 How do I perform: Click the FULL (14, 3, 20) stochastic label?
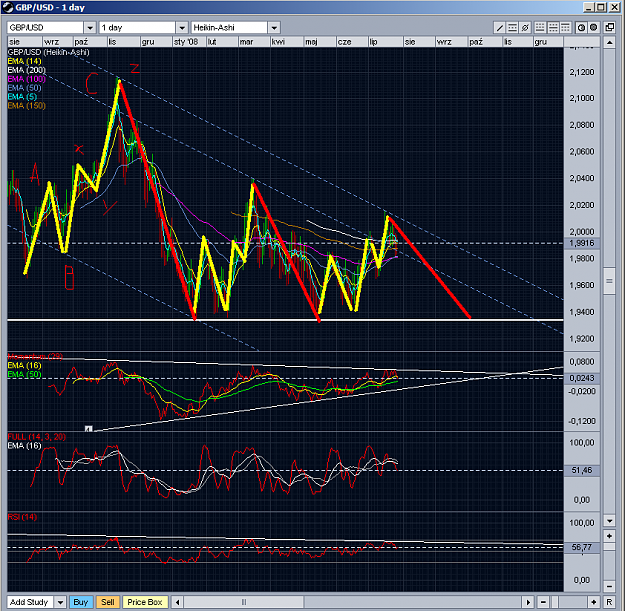coord(36,437)
